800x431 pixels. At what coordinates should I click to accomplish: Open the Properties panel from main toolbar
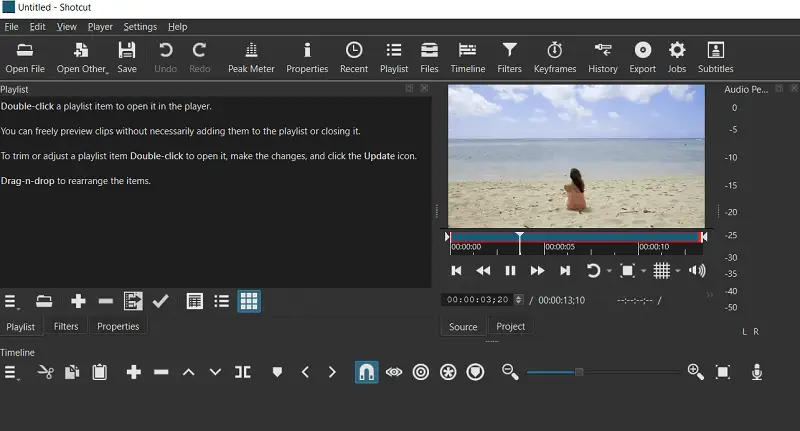tap(307, 58)
